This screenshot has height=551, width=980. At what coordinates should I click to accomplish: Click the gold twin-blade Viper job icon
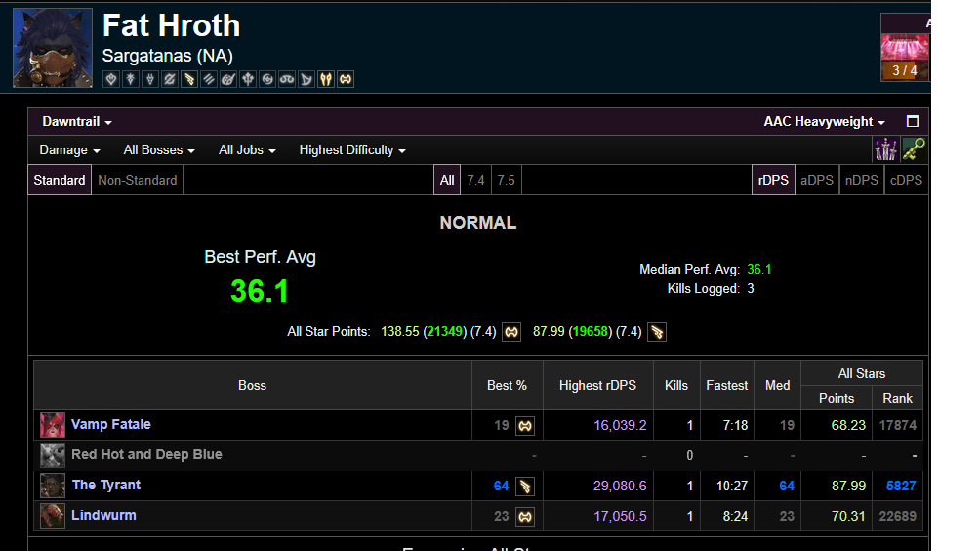coord(326,79)
